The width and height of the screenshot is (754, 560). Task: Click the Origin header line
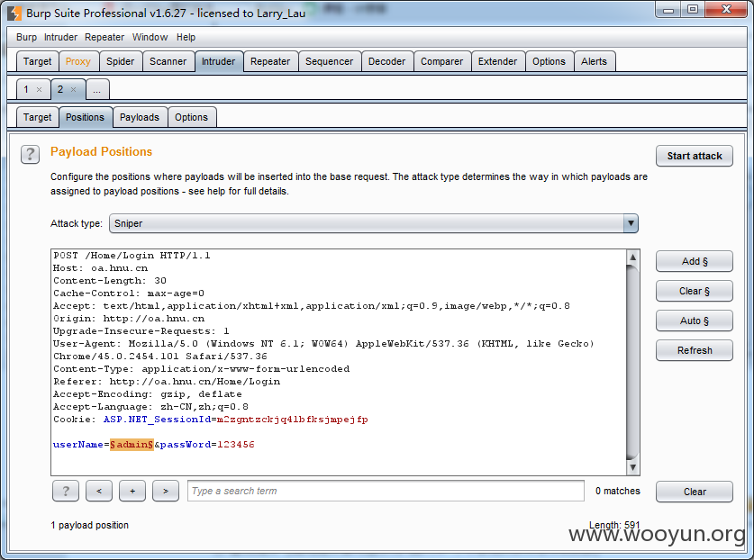coord(129,318)
